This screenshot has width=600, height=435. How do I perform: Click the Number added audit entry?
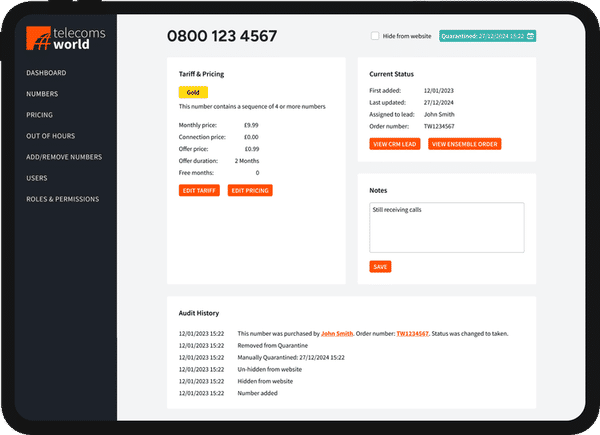[x=258, y=393]
